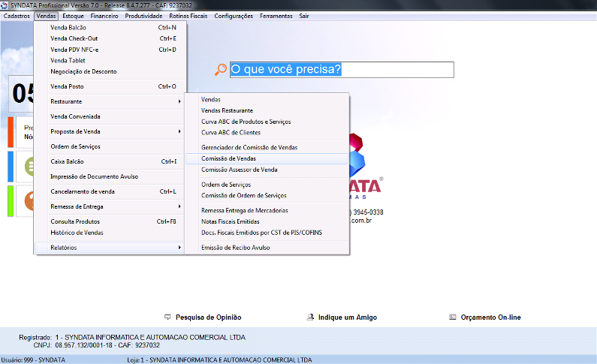The height and width of the screenshot is (364, 597).
Task: Open the Rotinas Fiscais menu
Action: click(x=188, y=16)
